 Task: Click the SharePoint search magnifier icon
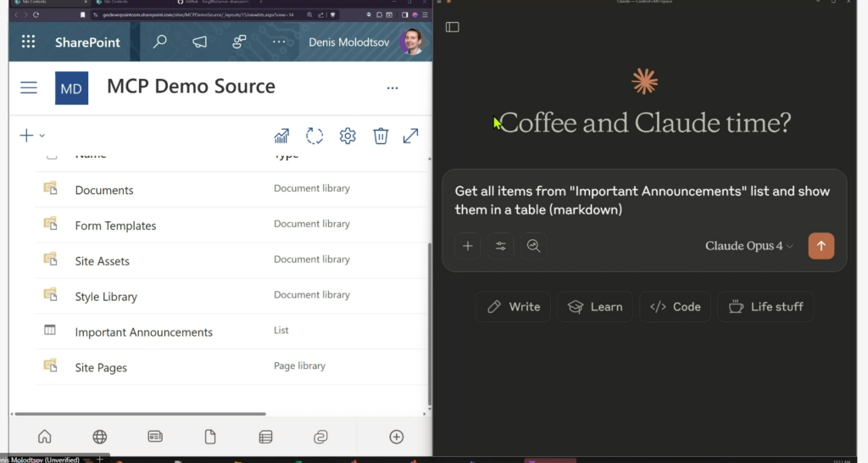(160, 42)
